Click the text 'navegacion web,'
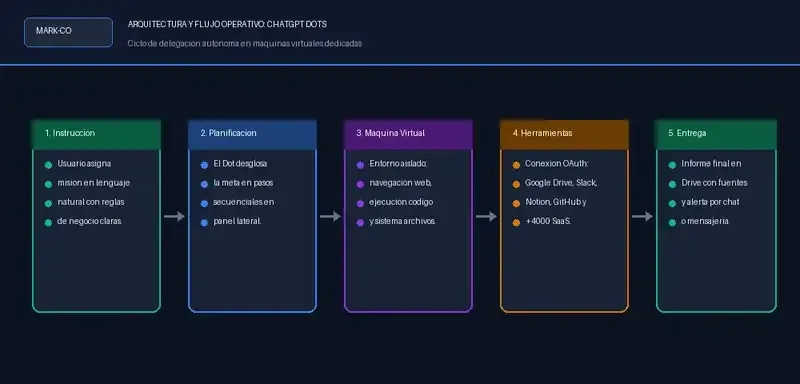Screen dimensions: 800x384 point(401,183)
